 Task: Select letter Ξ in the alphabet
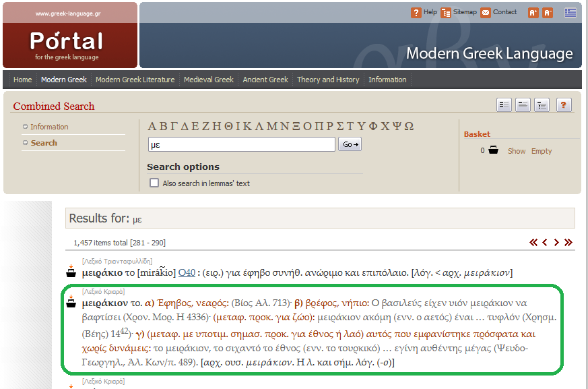[296, 126]
